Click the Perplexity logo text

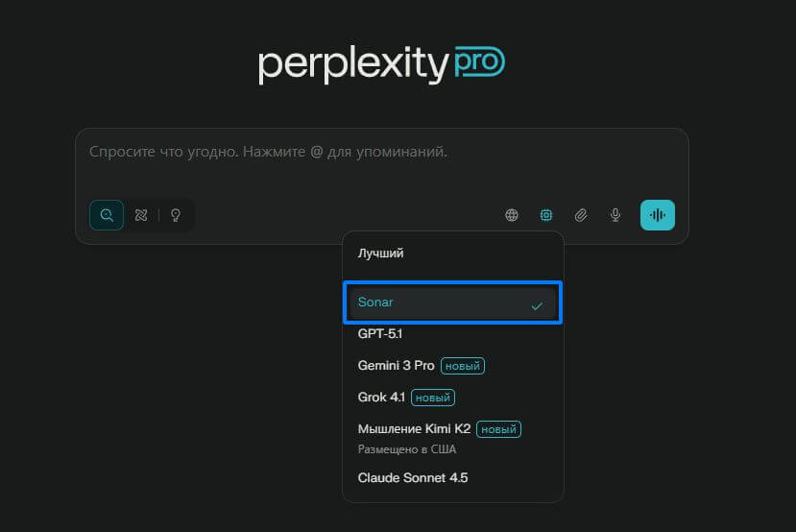[x=353, y=64]
